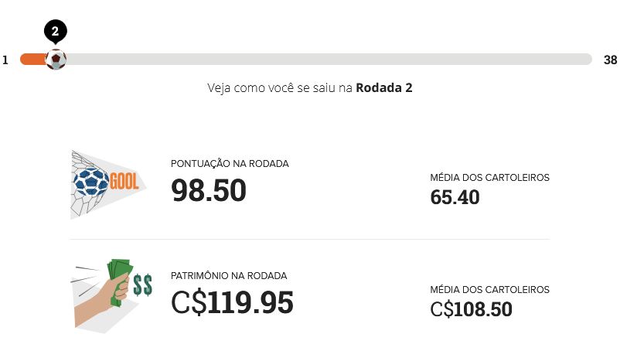Click the 'PATRIMÔNIO NA RODADA' label

[229, 276]
